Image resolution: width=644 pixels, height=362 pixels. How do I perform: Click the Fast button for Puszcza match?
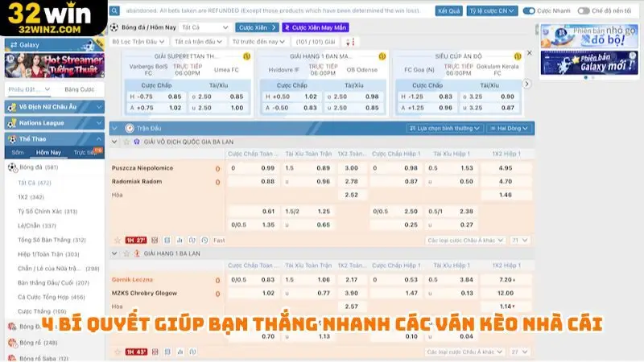(219, 240)
